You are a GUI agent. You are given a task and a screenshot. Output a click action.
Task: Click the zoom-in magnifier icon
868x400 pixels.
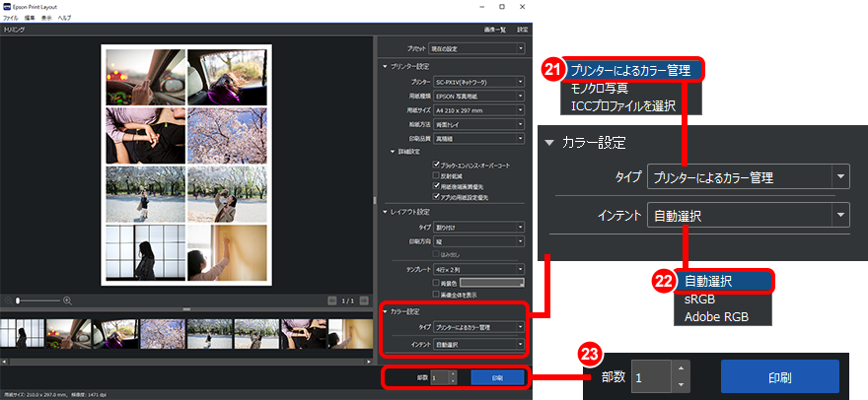pyautogui.click(x=67, y=300)
